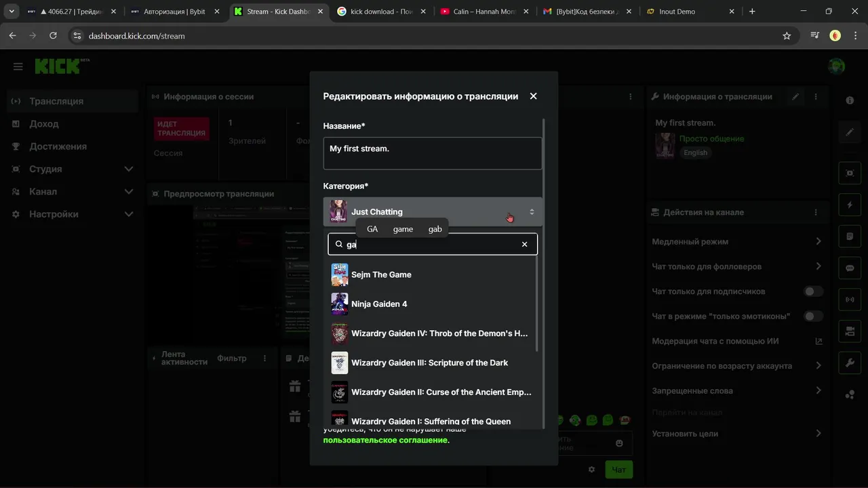The width and height of the screenshot is (868, 488).
Task: Choose Wizardry Gaiden II: Curse of the Ancient Emperor
Action: click(432, 392)
